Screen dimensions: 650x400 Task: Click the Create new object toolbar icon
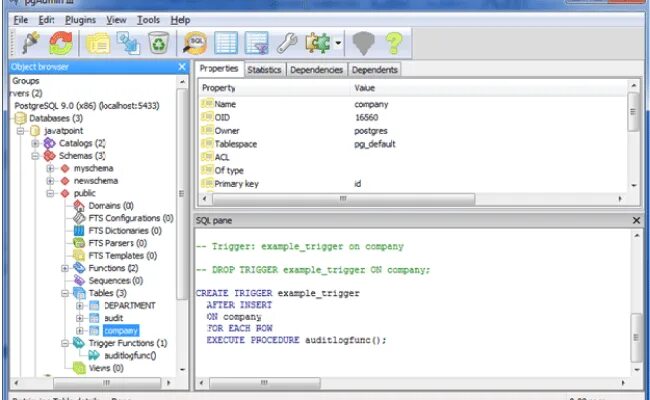pyautogui.click(x=128, y=43)
